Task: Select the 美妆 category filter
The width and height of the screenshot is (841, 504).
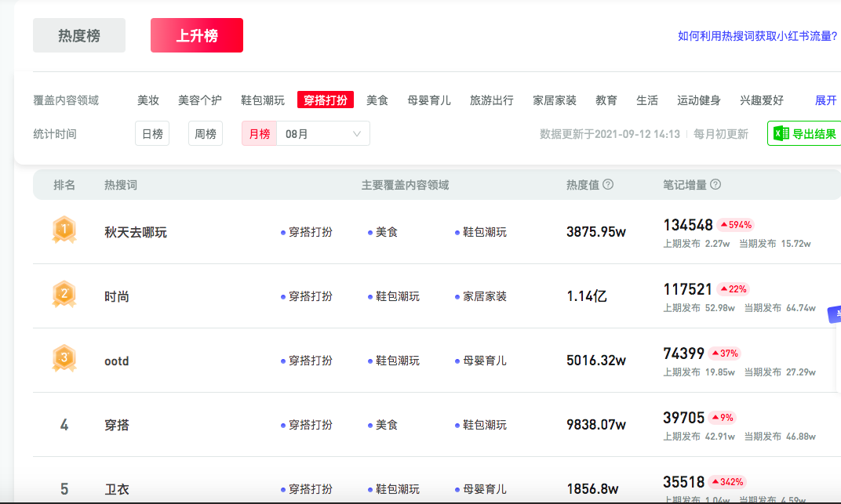Action: (148, 100)
